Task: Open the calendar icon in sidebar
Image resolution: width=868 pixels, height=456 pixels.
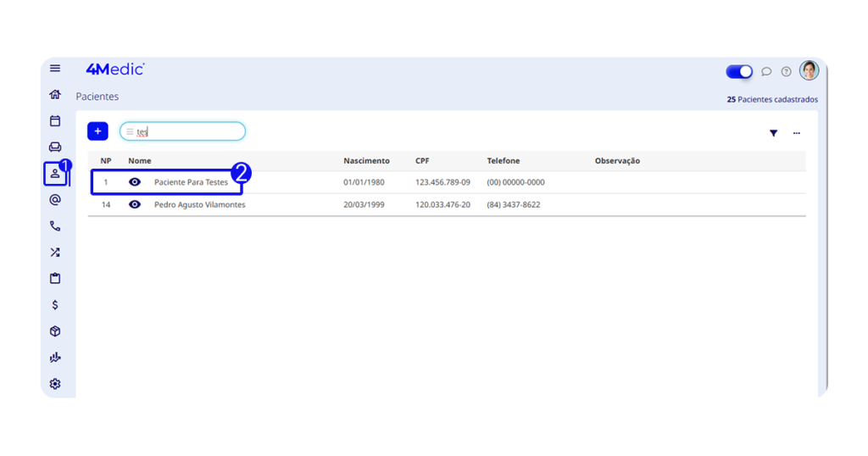Action: 55,121
